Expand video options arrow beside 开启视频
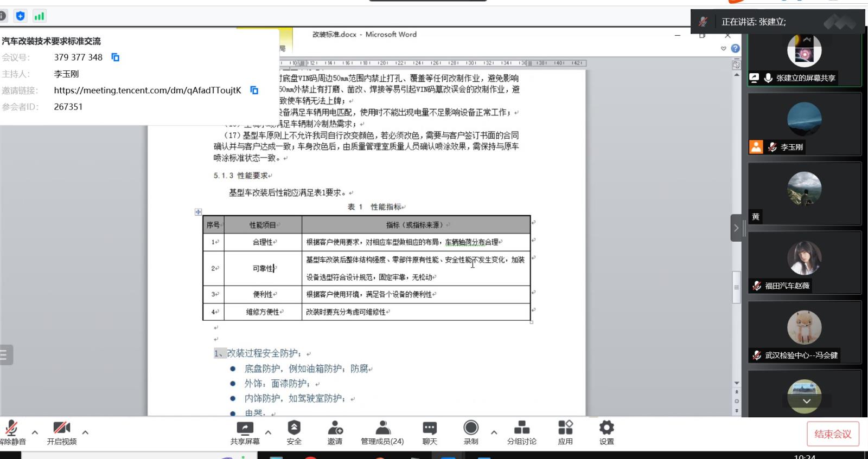 85,432
